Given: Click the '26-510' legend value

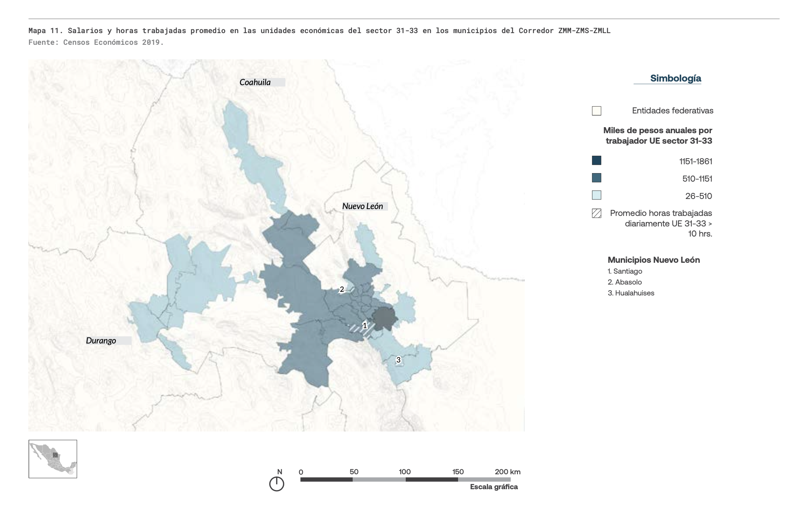Looking at the screenshot, I should pyautogui.click(x=699, y=196).
